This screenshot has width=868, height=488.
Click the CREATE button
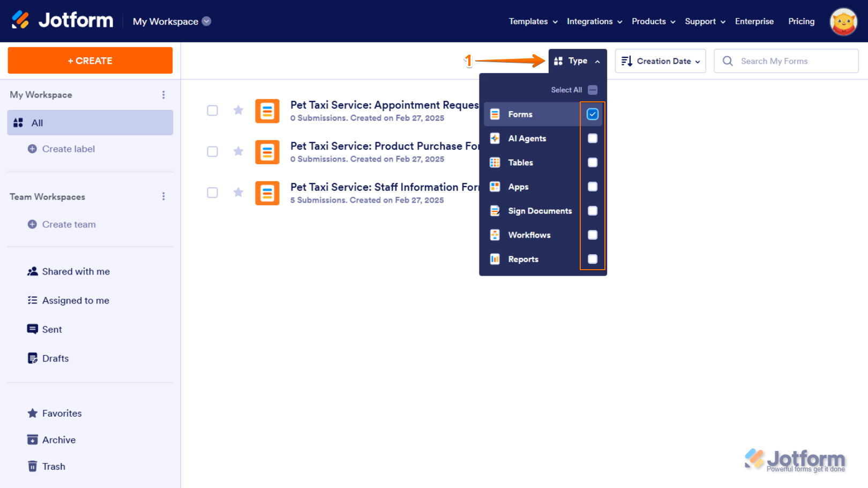tap(89, 60)
